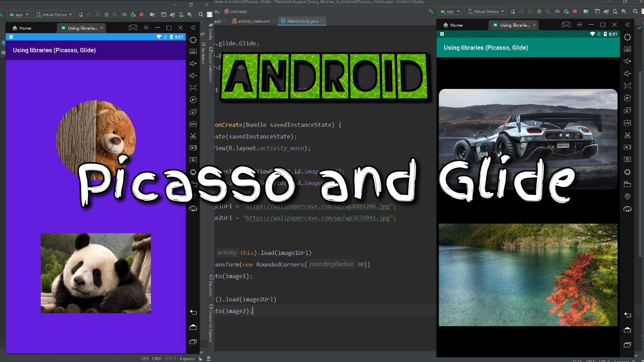Tap recent apps button in purple-app emulator
The height and width of the screenshot is (362, 644).
click(193, 342)
